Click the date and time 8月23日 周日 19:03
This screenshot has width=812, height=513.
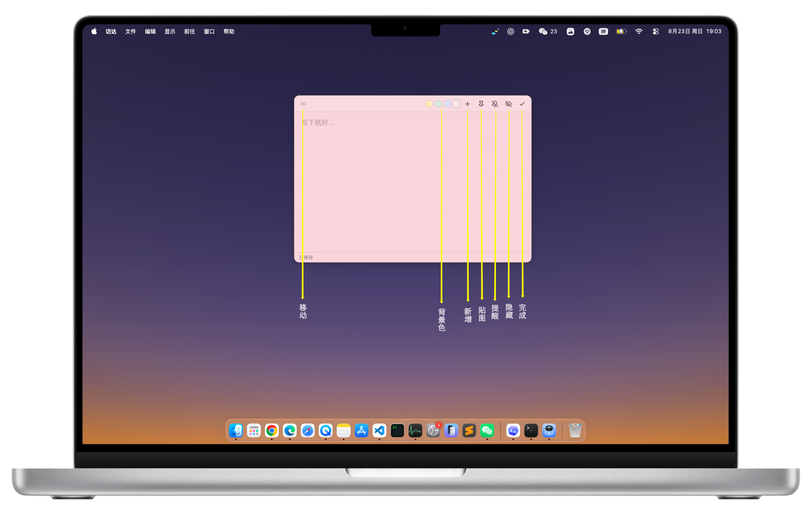click(695, 31)
